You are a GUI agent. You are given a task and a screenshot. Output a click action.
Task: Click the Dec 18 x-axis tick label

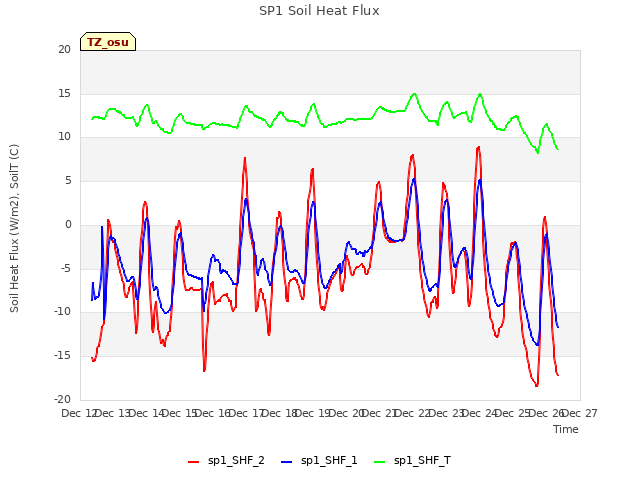[x=280, y=413]
